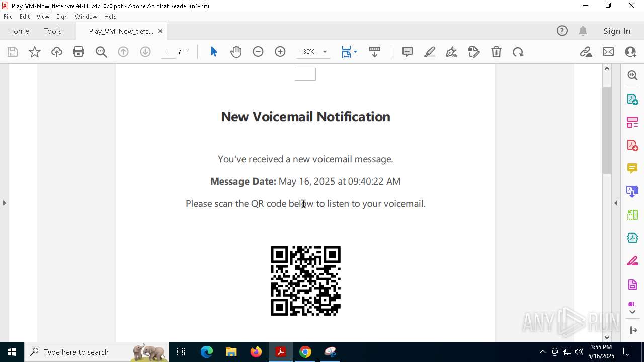
Task: Expand more tools chevron in right pane
Action: 632,312
